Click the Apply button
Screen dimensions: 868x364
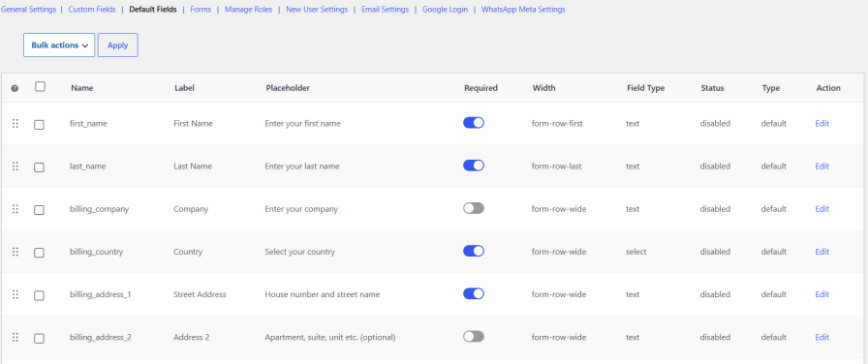(118, 45)
